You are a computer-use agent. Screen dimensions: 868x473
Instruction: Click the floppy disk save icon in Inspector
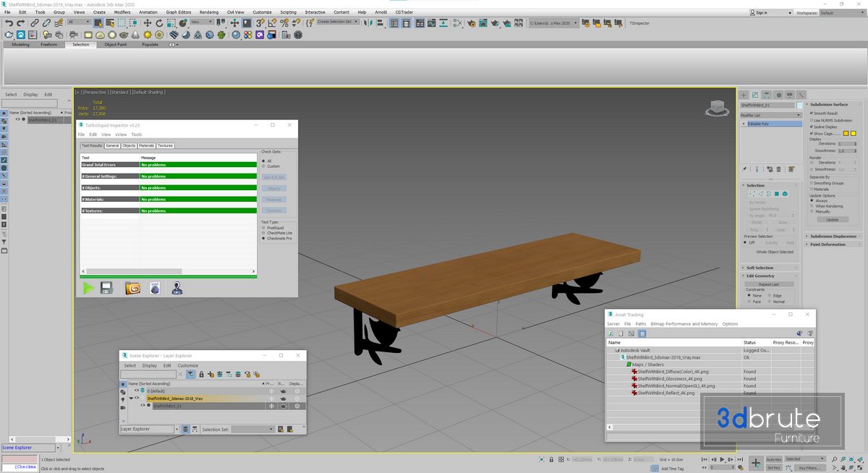click(x=107, y=288)
